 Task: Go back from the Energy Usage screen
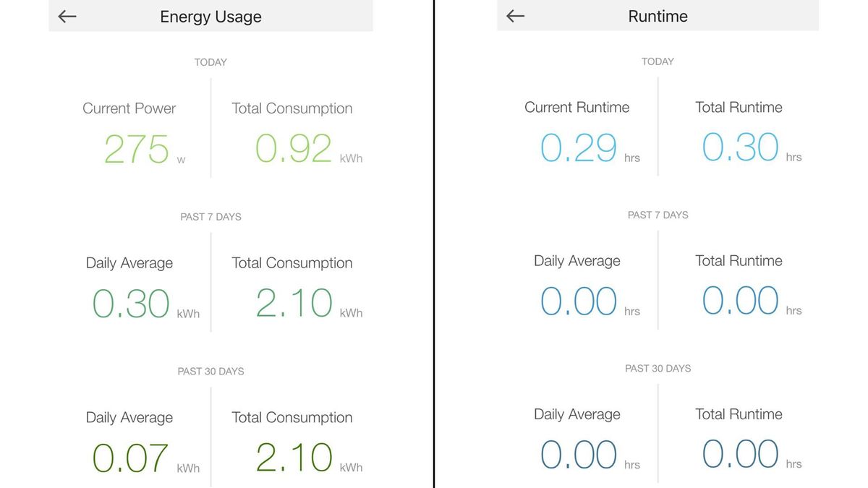tap(67, 17)
